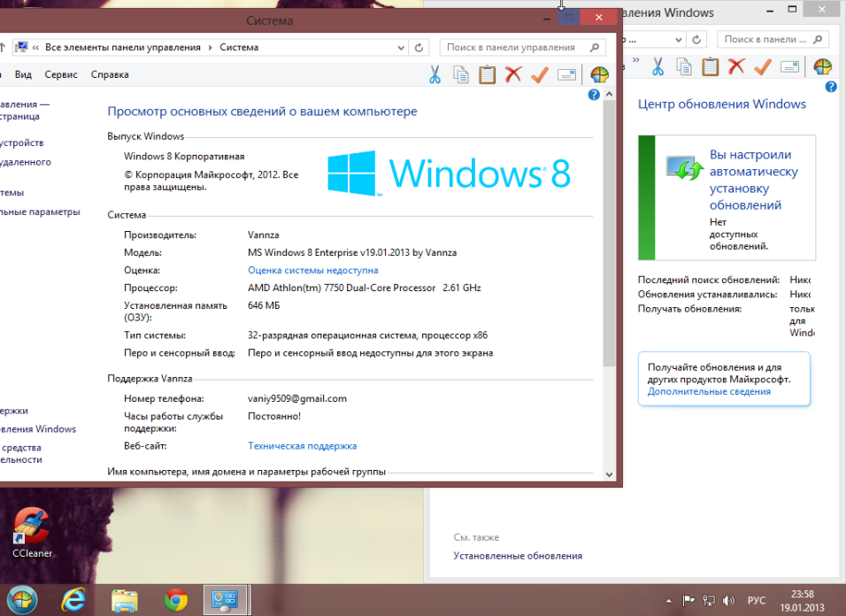Click red X Delete icon in Windows Update window

click(736, 66)
